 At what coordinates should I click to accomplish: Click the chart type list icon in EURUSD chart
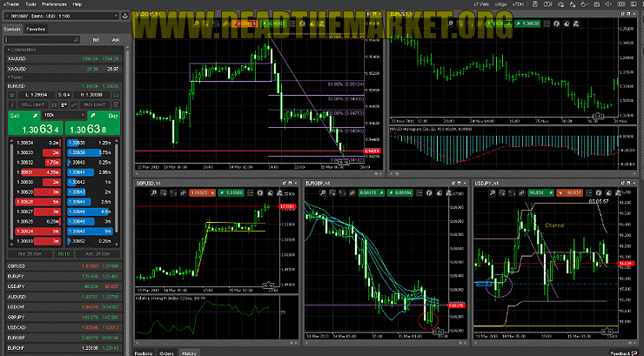(x=547, y=24)
